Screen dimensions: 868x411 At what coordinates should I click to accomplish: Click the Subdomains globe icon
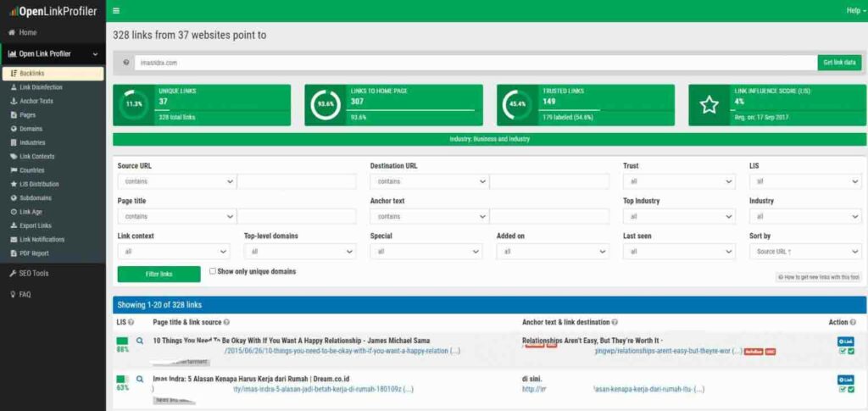coord(14,198)
